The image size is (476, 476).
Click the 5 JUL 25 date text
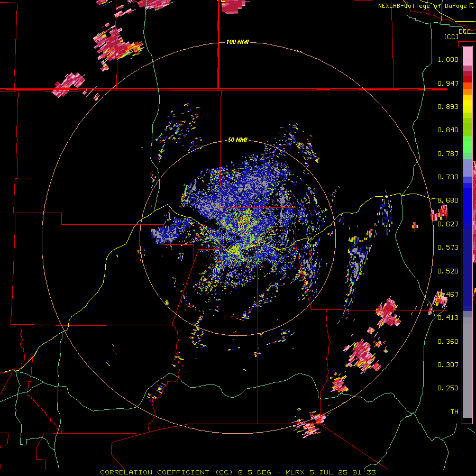pos(329,472)
